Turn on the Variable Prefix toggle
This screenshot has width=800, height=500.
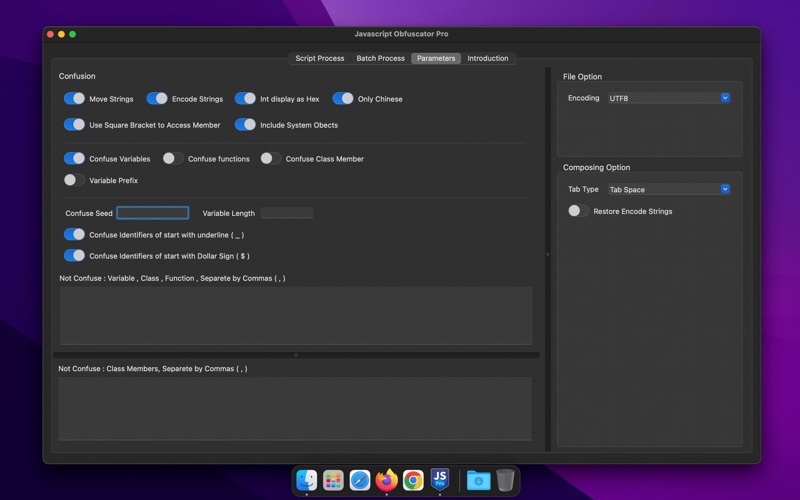(74, 181)
